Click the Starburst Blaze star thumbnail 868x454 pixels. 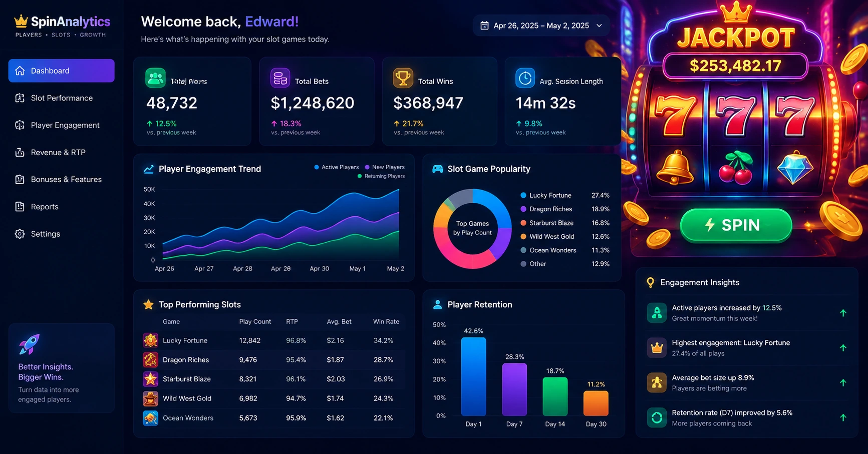coord(150,379)
